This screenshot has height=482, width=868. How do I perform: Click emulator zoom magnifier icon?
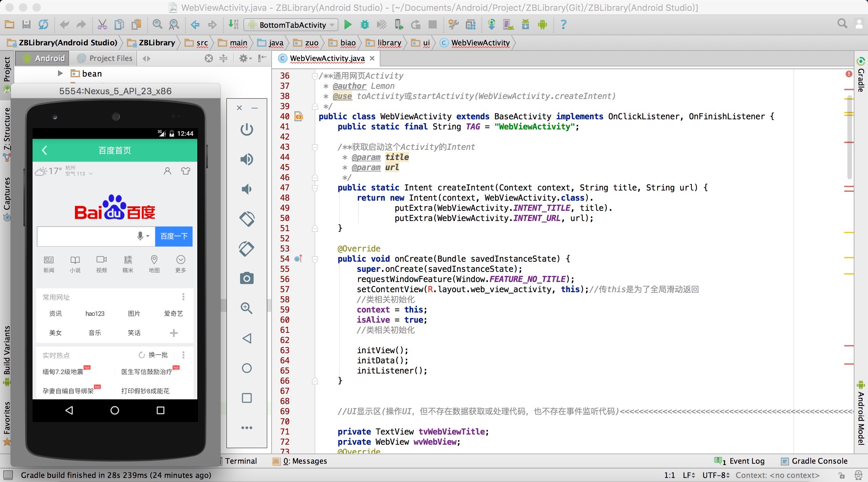[246, 308]
